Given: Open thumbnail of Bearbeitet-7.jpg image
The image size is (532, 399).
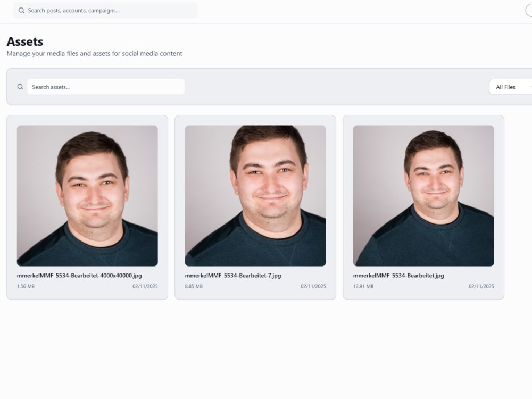Looking at the screenshot, I should [x=255, y=196].
